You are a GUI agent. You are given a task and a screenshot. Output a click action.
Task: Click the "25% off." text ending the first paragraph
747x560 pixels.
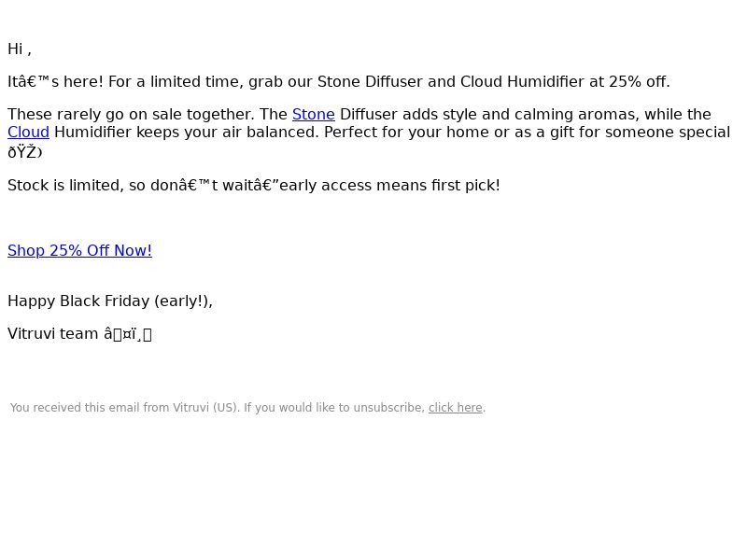[639, 82]
